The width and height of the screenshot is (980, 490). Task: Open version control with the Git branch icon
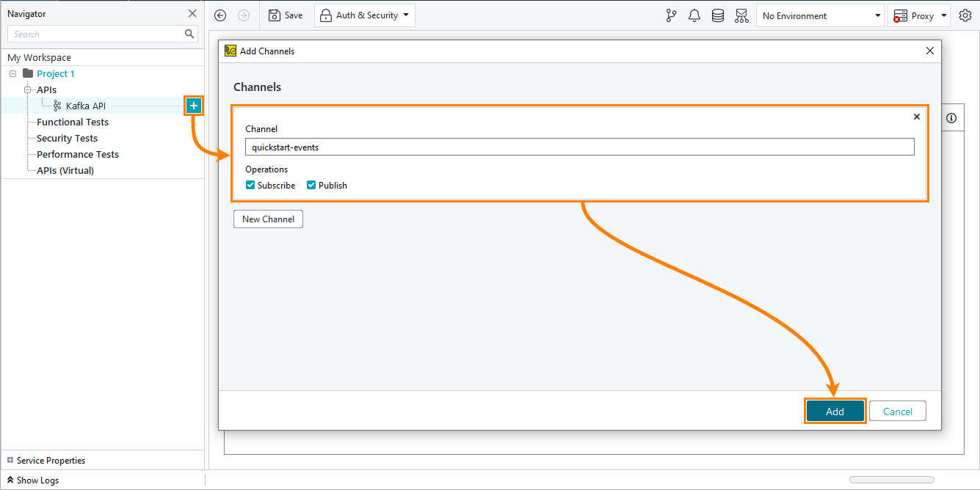(x=671, y=15)
